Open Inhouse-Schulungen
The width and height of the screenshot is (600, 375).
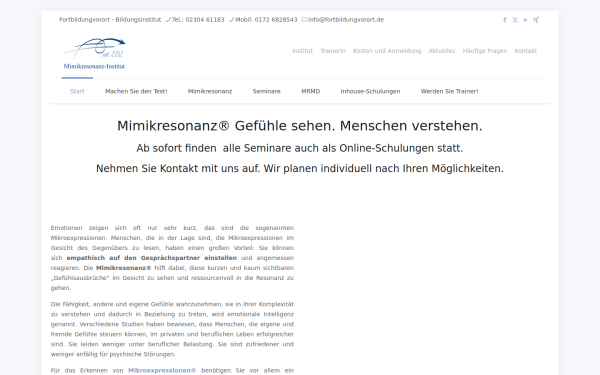tap(370, 91)
